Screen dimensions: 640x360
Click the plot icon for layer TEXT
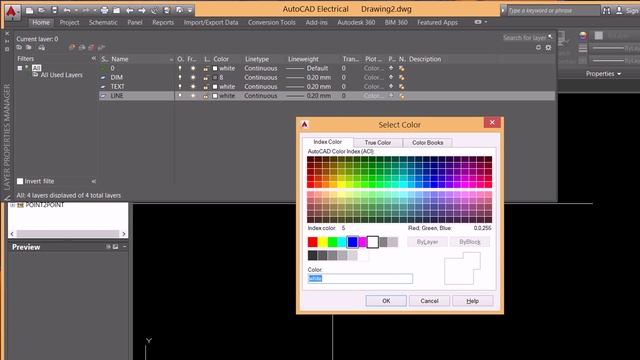click(x=391, y=87)
